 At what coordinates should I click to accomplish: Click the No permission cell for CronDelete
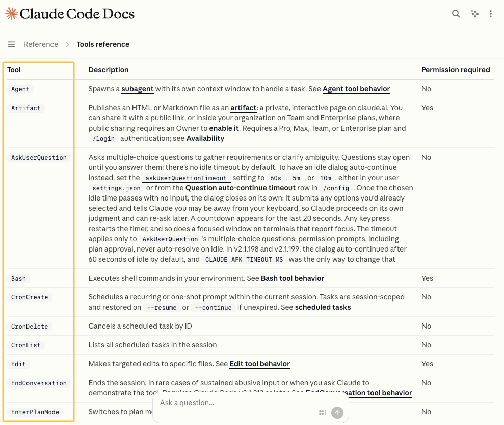point(426,326)
